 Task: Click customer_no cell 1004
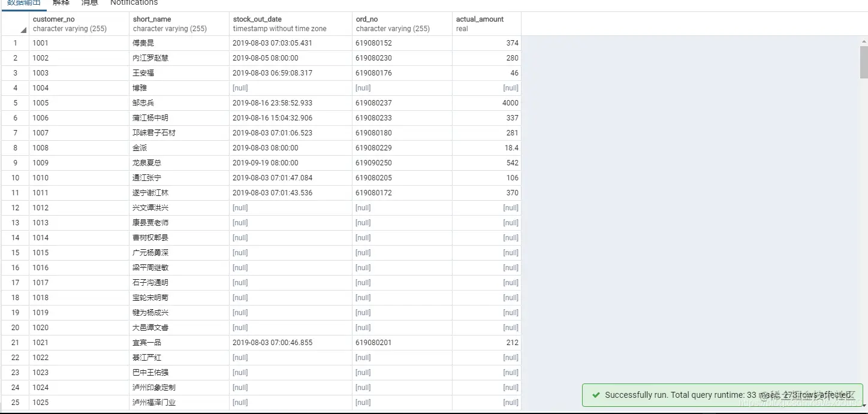click(79, 88)
